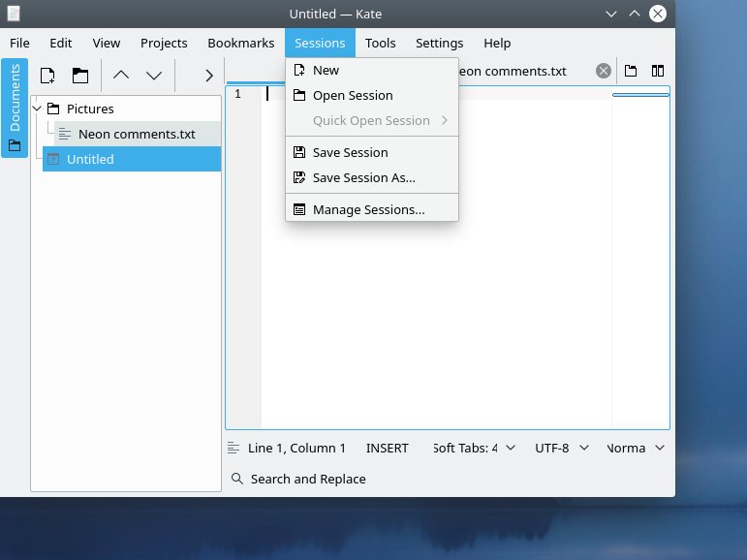Screen dimensions: 747x560
Task: Click the open file folder icon in the Documents toolbar
Action: [x=80, y=76]
